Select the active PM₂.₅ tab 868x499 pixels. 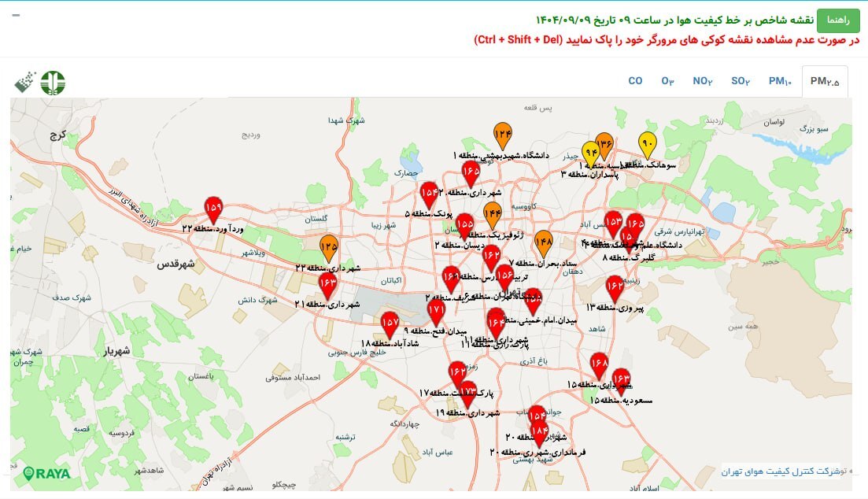825,81
